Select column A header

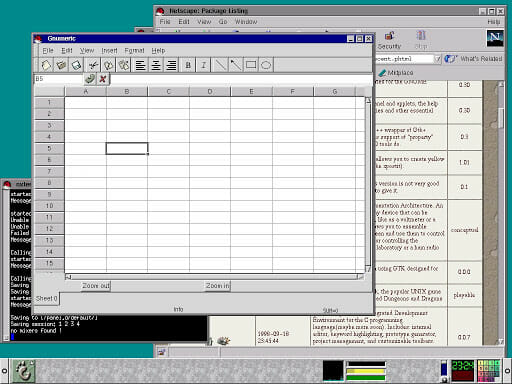point(86,91)
